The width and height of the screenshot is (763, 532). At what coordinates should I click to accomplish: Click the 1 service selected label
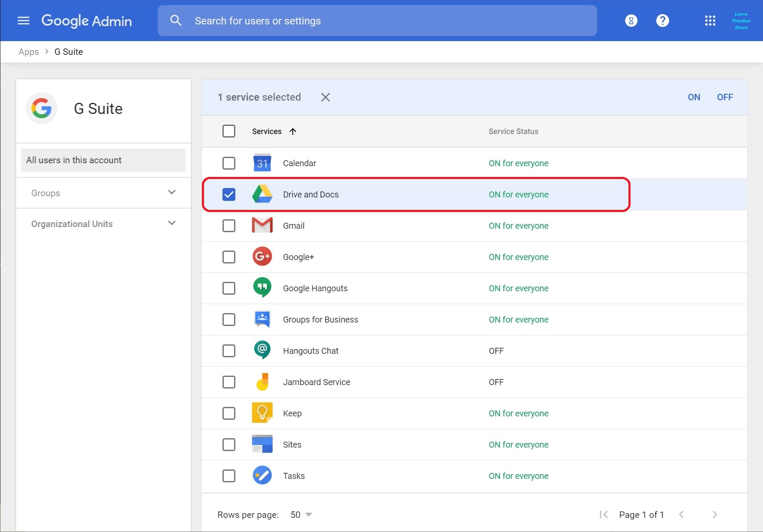point(259,97)
